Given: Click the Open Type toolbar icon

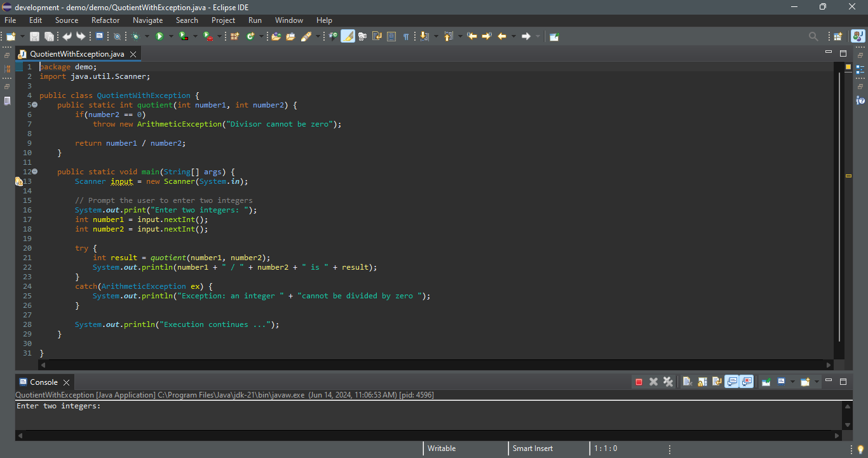Looking at the screenshot, I should 276,36.
